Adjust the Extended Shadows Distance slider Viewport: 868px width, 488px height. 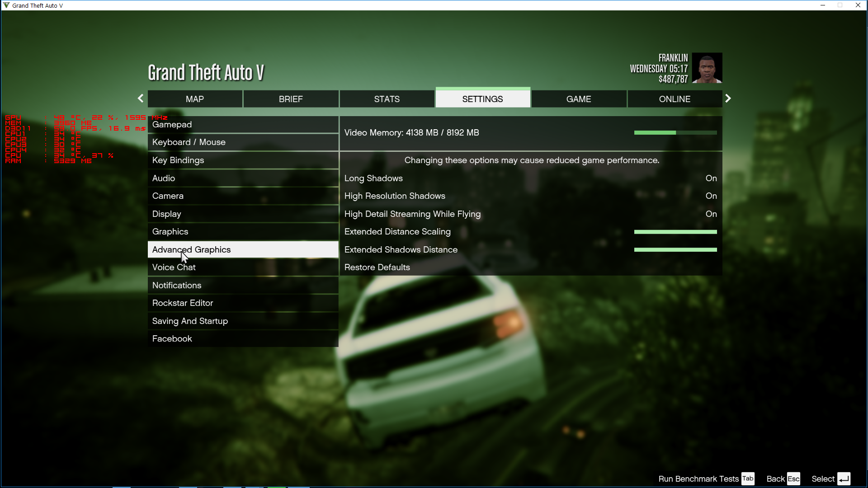click(x=675, y=249)
